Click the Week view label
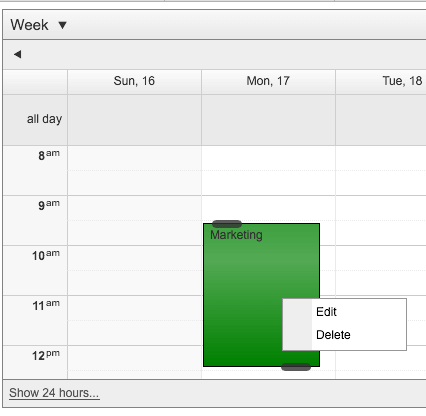The width and height of the screenshot is (426, 416). [x=29, y=25]
